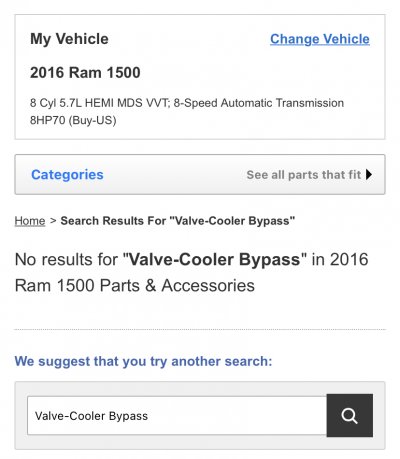Image resolution: width=400 pixels, height=459 pixels.
Task: Click the No results for heading text
Action: click(191, 272)
